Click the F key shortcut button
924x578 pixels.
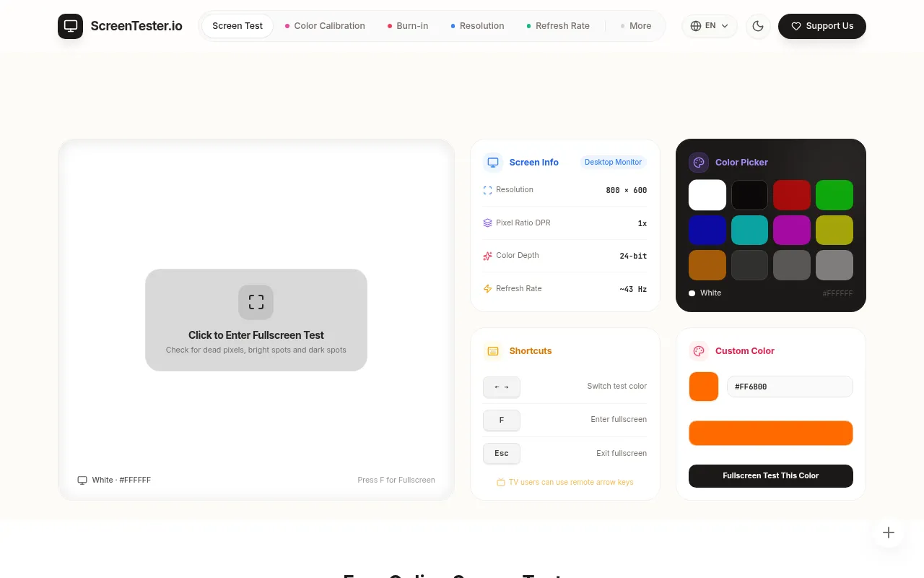click(502, 420)
